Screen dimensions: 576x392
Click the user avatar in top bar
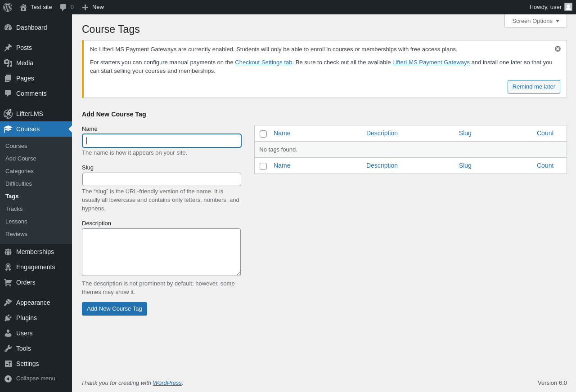[x=568, y=7]
